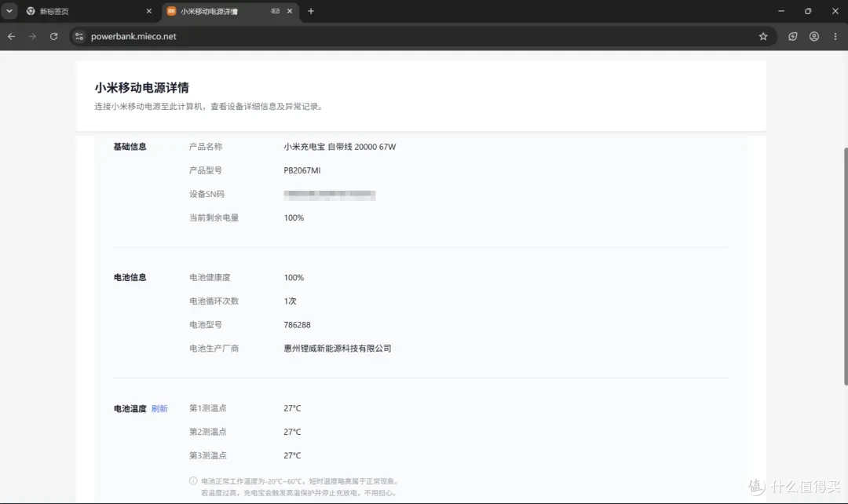The width and height of the screenshot is (848, 504).
Task: Click 第3测温点 temperature 27°C
Action: 292,455
